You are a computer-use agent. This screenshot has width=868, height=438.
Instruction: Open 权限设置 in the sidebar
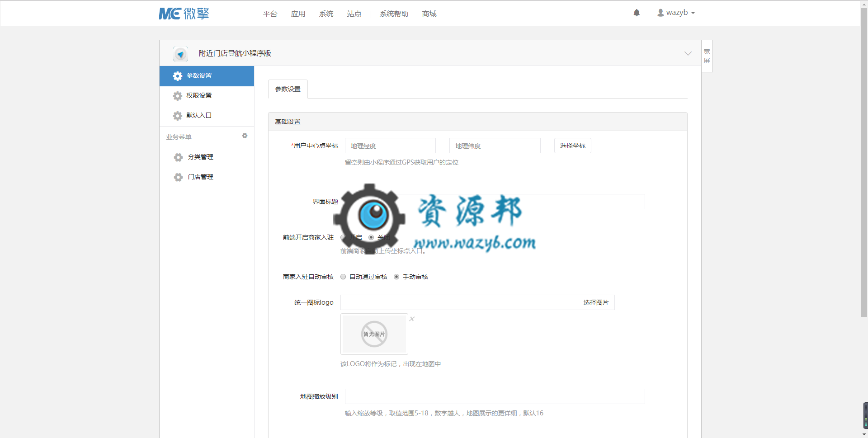pos(207,96)
